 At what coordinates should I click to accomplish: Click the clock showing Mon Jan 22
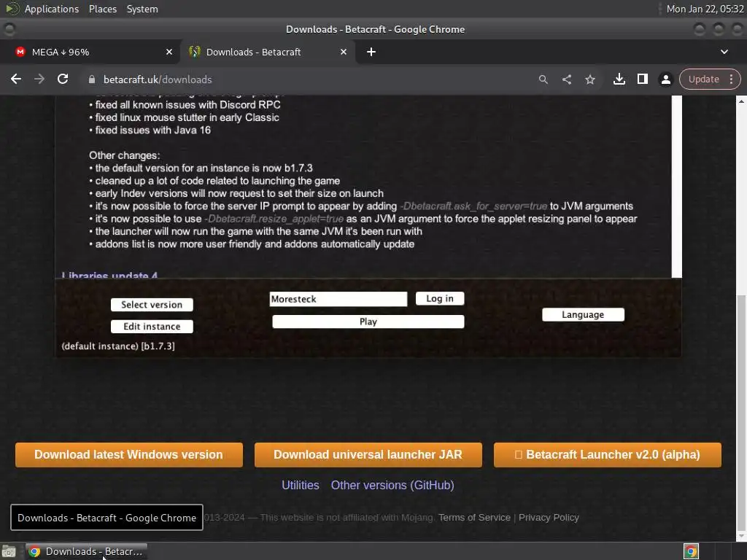[x=705, y=9]
